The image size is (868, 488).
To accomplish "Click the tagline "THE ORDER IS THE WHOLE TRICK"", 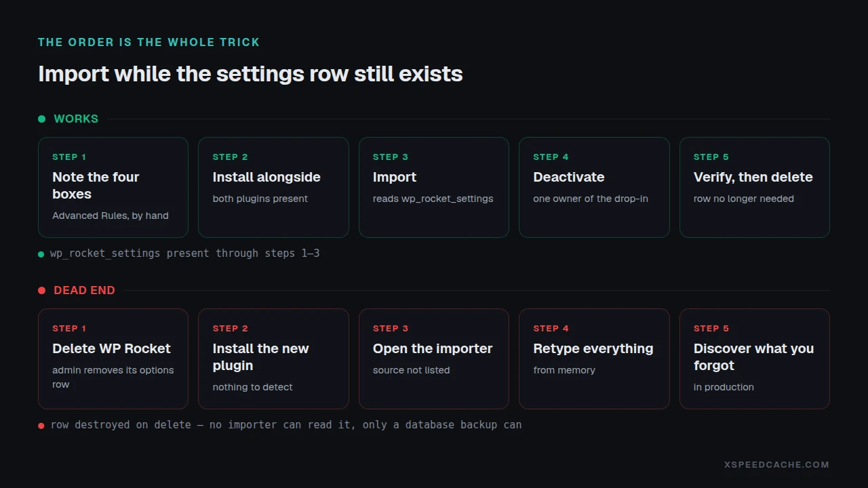I will click(149, 42).
